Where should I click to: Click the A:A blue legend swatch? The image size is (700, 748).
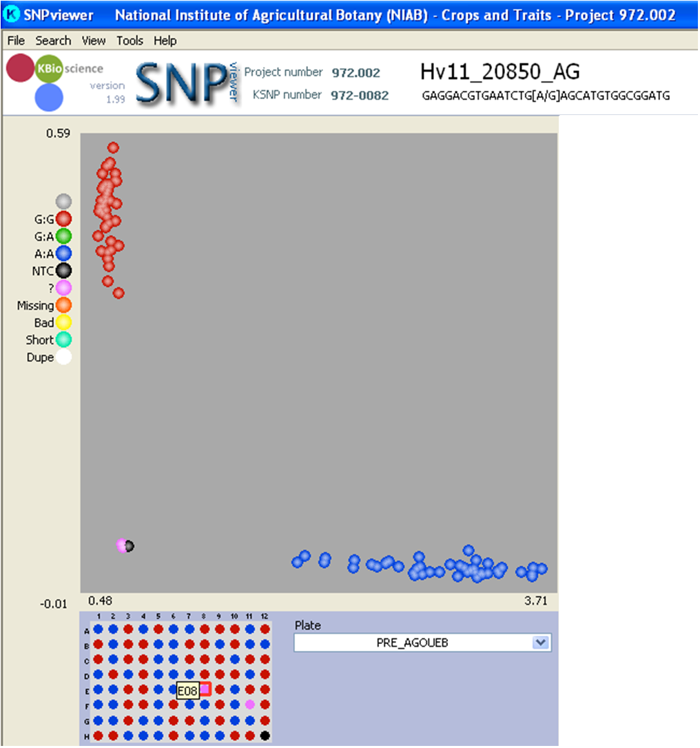[63, 253]
